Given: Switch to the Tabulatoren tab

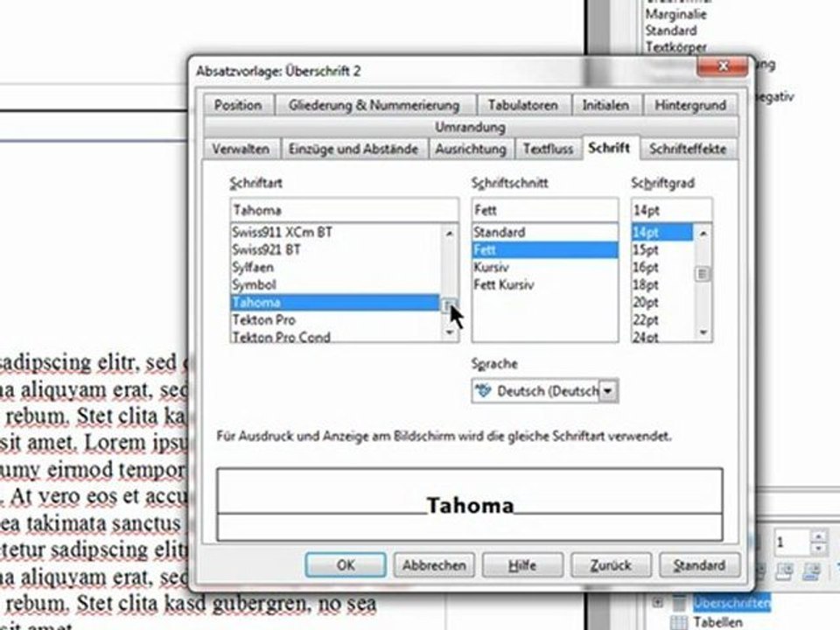Looking at the screenshot, I should point(523,104).
